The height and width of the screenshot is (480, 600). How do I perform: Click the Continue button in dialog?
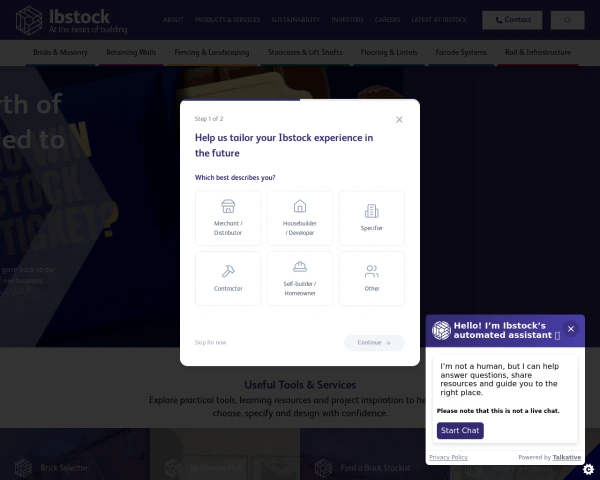pyautogui.click(x=374, y=343)
